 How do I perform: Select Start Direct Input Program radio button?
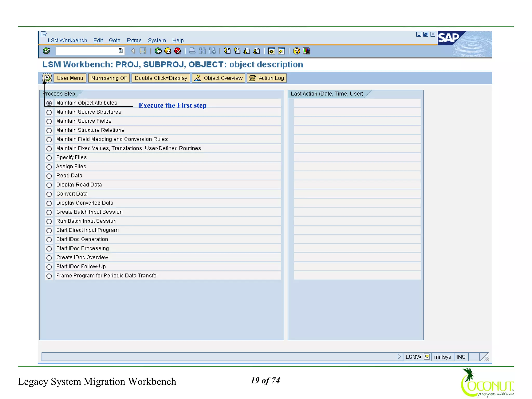49,230
